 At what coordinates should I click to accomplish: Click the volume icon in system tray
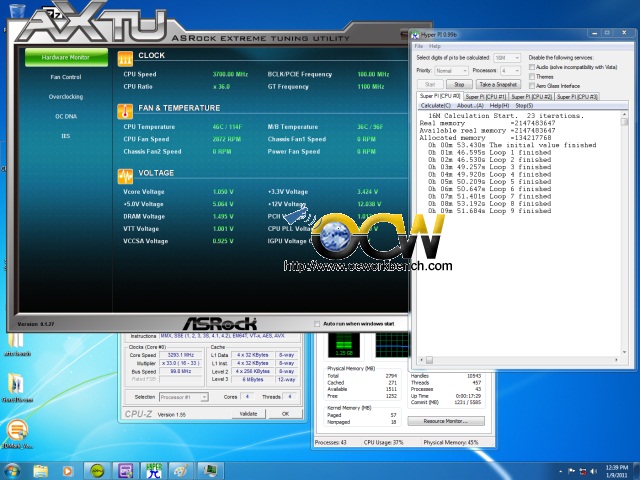click(594, 471)
